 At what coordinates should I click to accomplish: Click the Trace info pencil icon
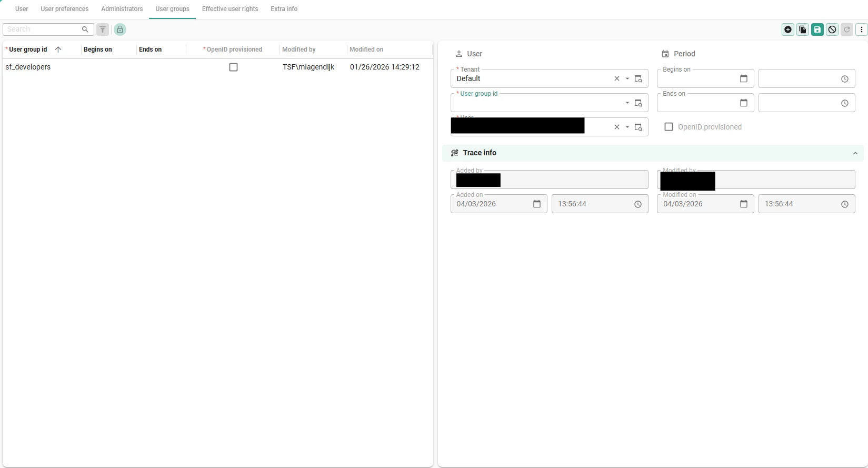454,153
